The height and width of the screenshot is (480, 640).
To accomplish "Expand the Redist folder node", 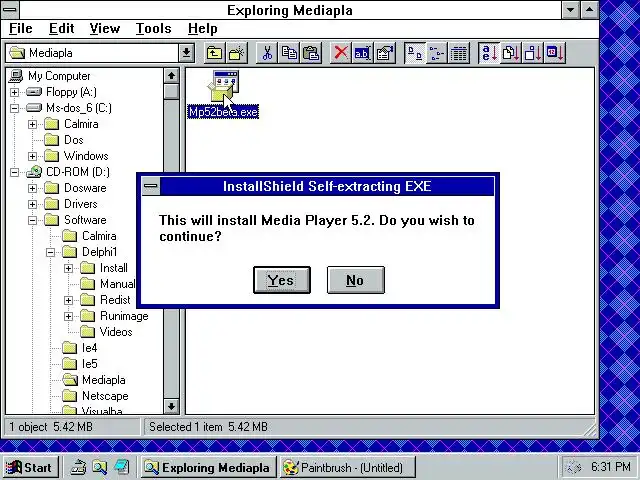I will coord(68,300).
